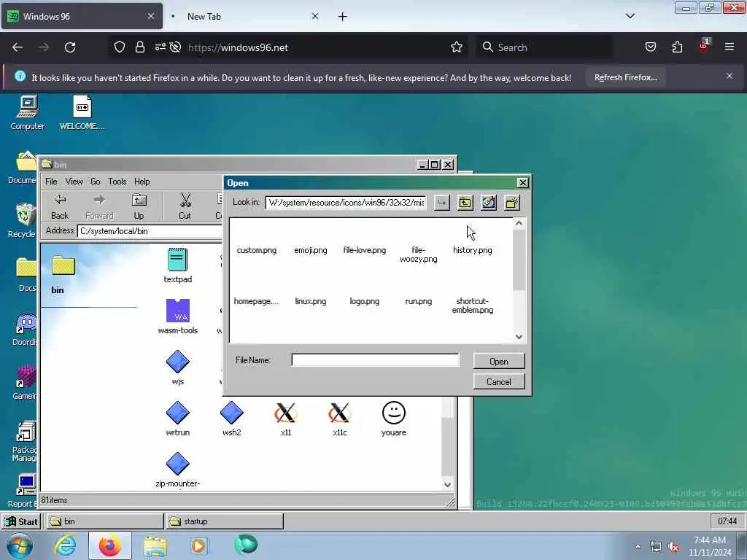Click the bin window Address field
The width and height of the screenshot is (747, 560).
[150, 231]
